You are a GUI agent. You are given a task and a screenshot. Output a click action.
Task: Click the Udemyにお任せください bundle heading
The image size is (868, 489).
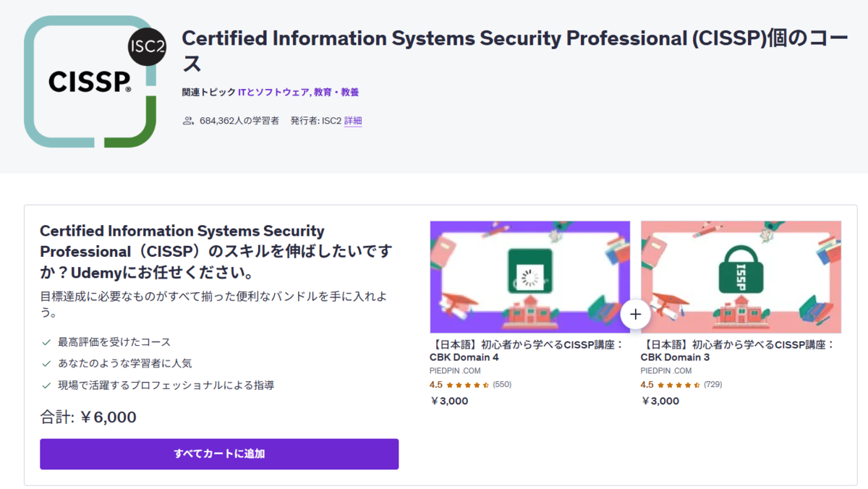pyautogui.click(x=216, y=252)
